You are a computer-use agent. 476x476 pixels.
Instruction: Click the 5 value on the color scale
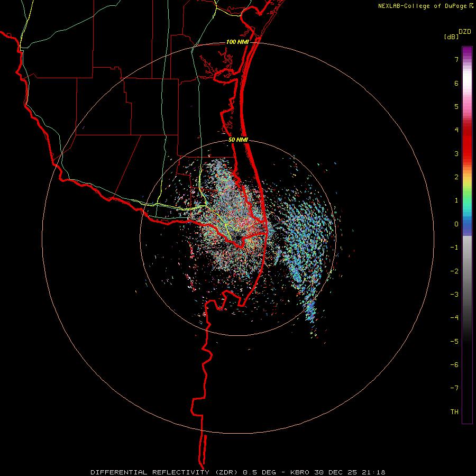click(x=456, y=106)
